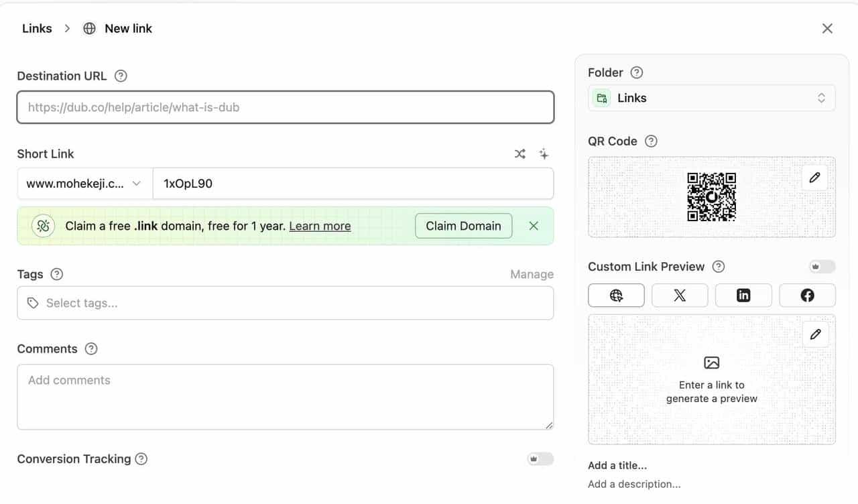
Task: Click the Folder help icon
Action: coord(637,72)
